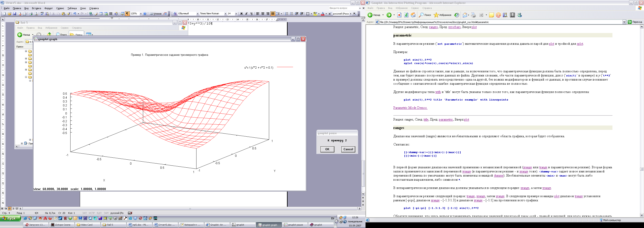The width and height of the screenshot is (644, 228).
Task: Click the Переход go button
Action: point(635,22)
